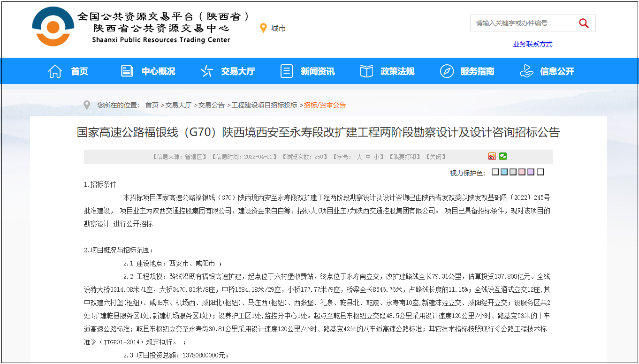
Task: Share the page via the WeChat icon
Action: [503, 157]
